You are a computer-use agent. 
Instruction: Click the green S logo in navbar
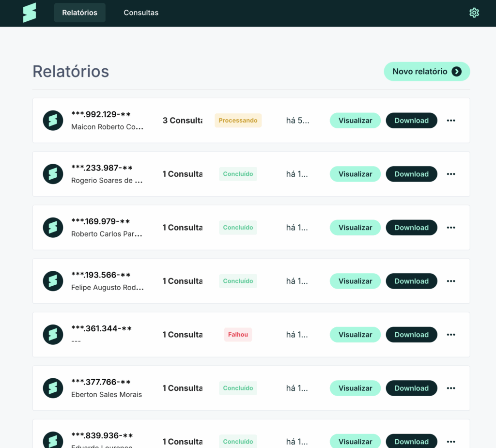tap(30, 13)
